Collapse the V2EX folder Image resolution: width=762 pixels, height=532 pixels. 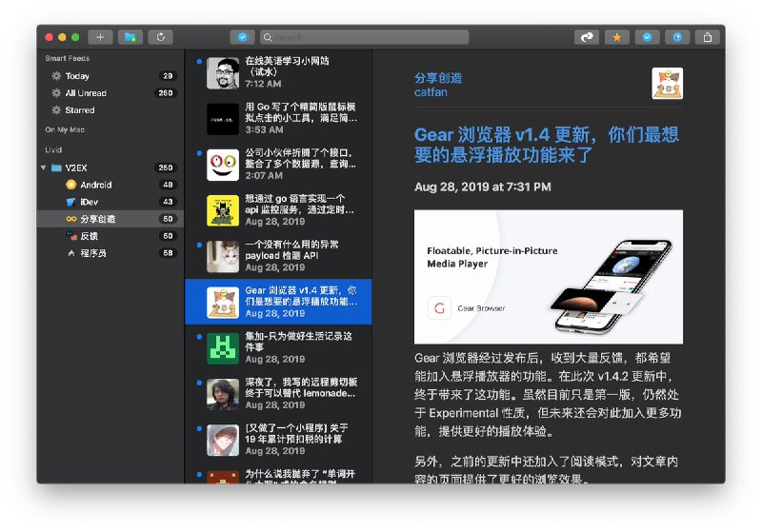tap(44, 167)
